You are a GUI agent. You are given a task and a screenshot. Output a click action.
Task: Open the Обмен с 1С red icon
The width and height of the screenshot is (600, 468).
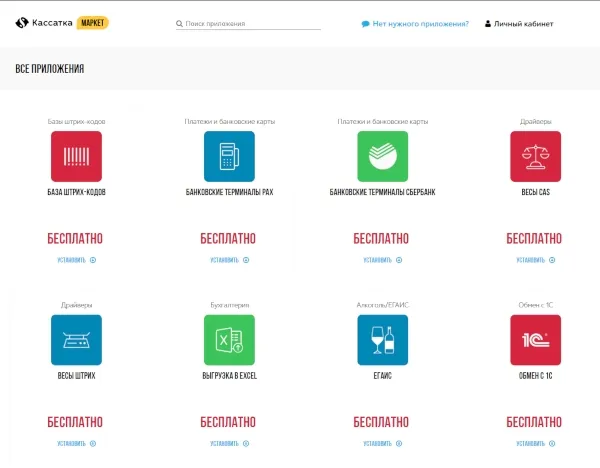pyautogui.click(x=535, y=340)
